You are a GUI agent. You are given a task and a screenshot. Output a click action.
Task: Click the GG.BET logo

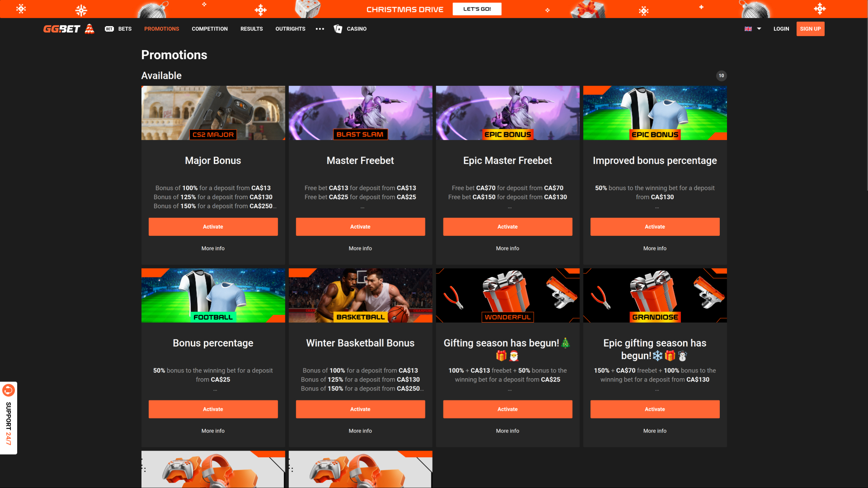(x=61, y=28)
